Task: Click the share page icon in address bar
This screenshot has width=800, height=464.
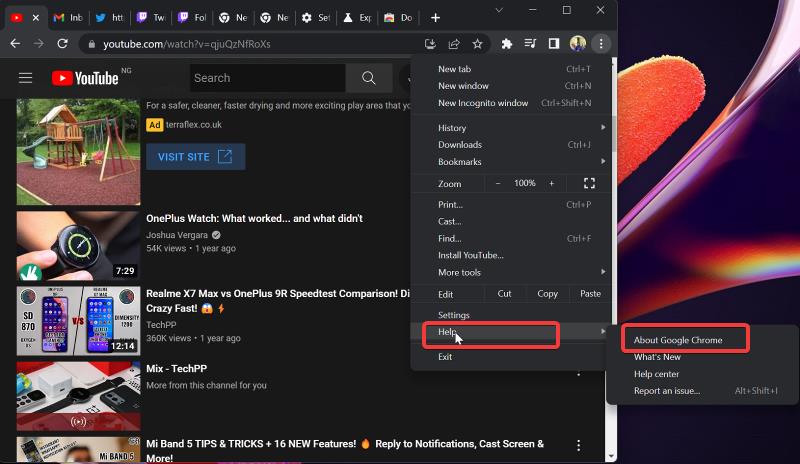Action: click(x=454, y=44)
